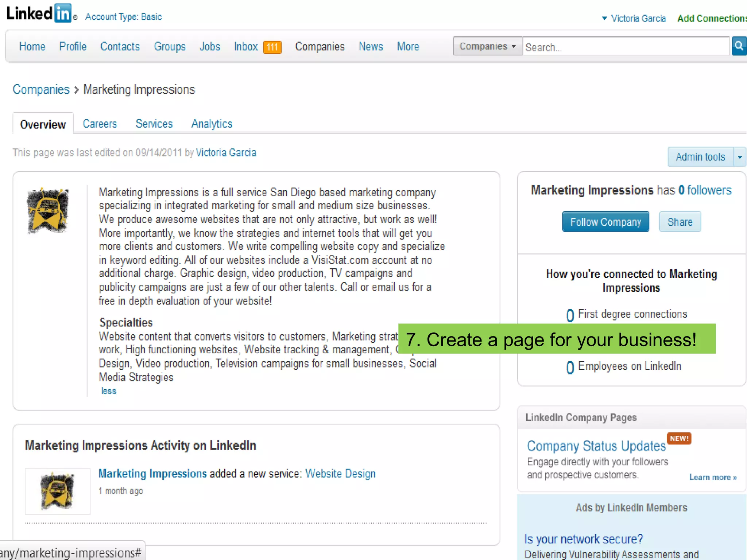The image size is (747, 560).
Task: Expand the Victoria Garcia account dropdown arrow
Action: (604, 18)
